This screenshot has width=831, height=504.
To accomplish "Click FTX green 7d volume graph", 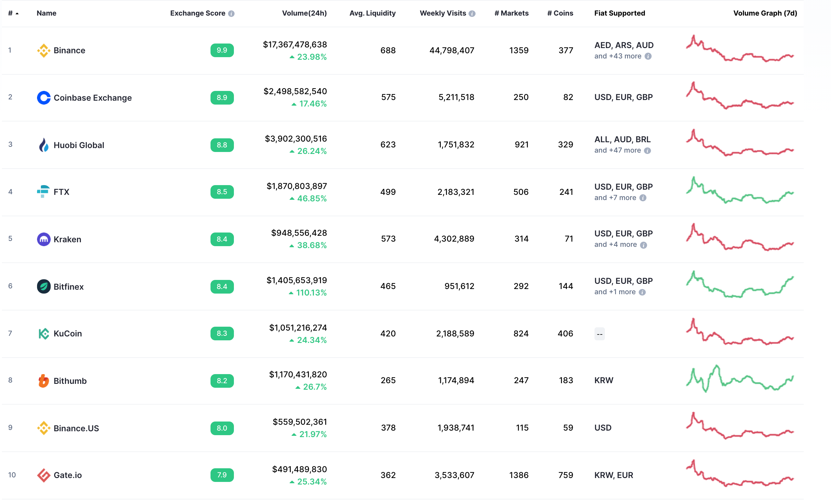I will tap(740, 190).
